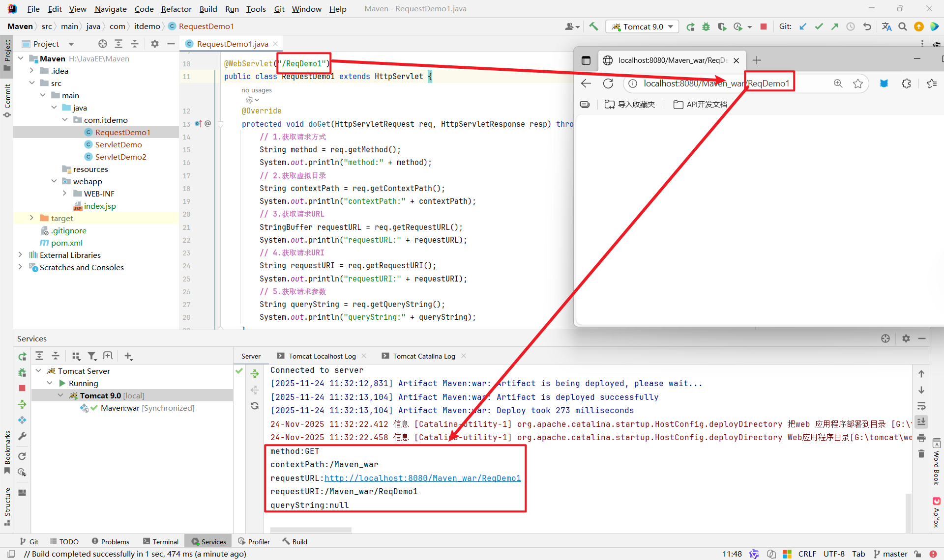Image resolution: width=944 pixels, height=560 pixels.
Task: Toggle soft-wrap in console output
Action: (921, 406)
